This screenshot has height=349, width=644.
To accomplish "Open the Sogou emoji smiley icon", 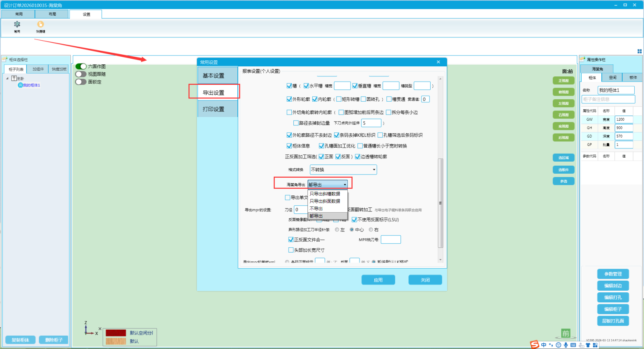I will coord(558,345).
